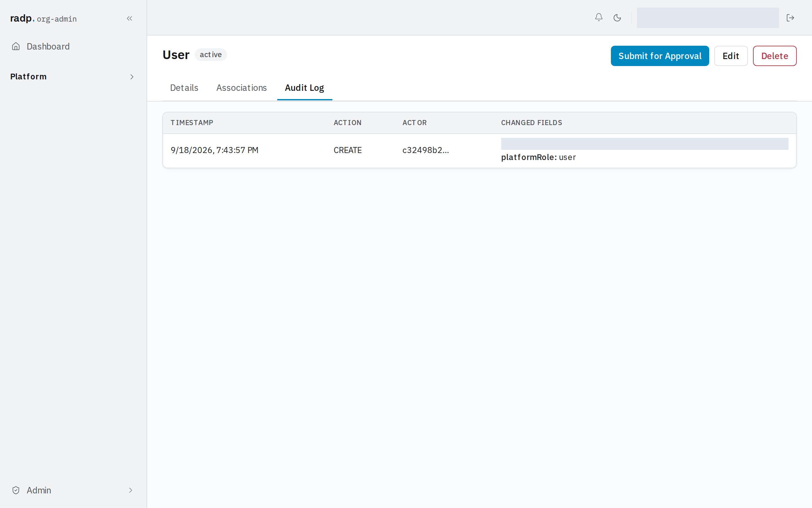
Task: Switch to the Details tab
Action: point(184,88)
